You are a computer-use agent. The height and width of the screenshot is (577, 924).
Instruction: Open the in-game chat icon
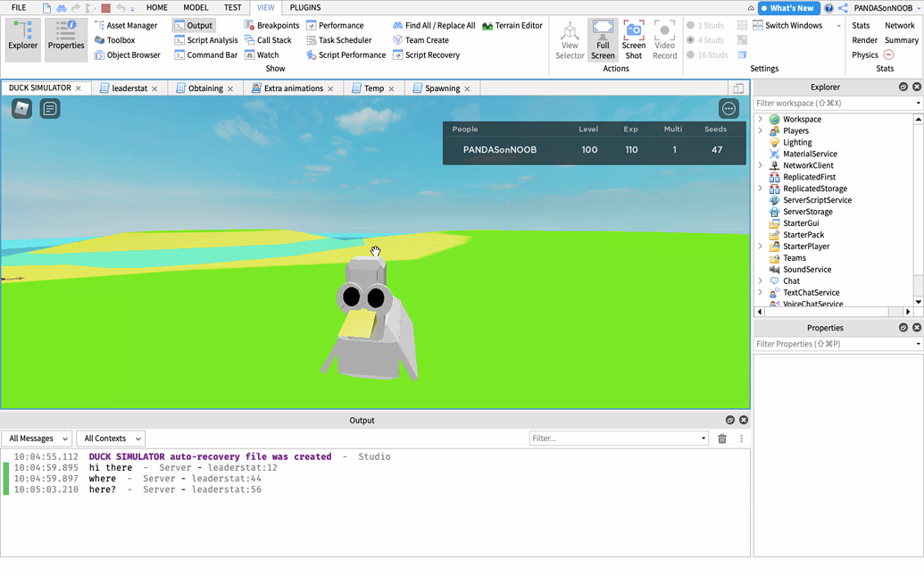(50, 108)
